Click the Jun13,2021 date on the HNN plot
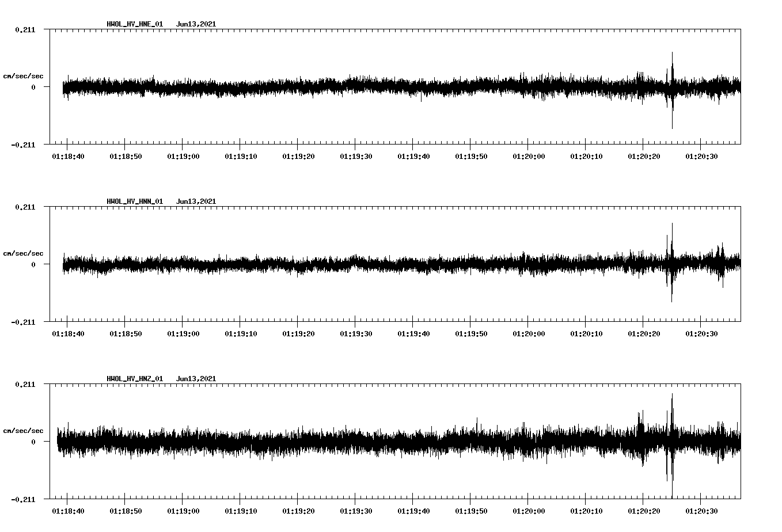The width and height of the screenshot is (782, 532). pos(196,202)
